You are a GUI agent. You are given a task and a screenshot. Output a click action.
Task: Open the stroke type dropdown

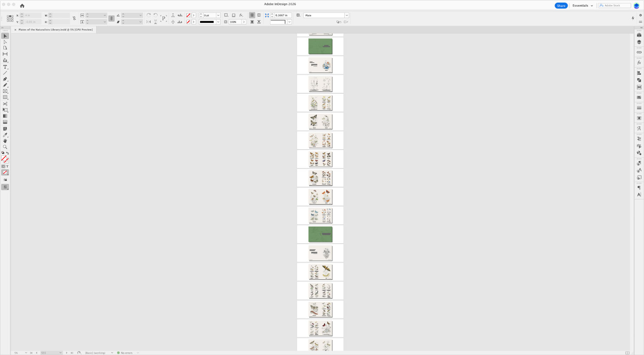click(218, 22)
